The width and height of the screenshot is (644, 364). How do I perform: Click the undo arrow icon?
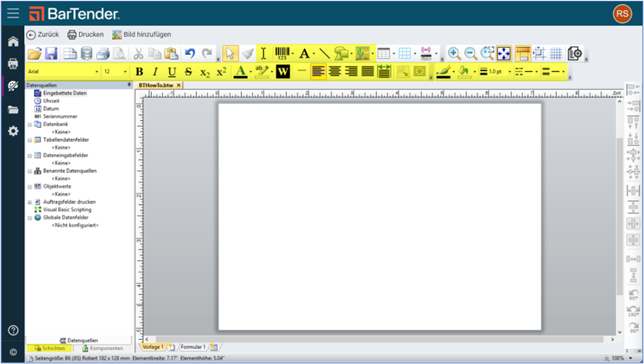(x=190, y=53)
